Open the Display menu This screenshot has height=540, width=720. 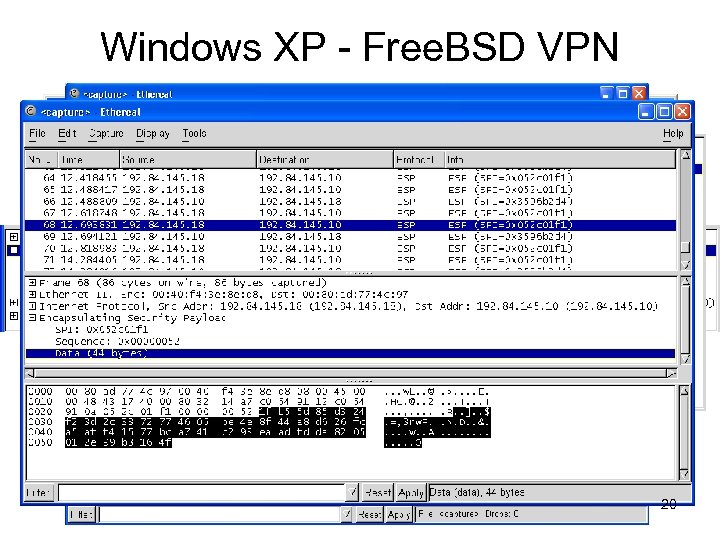point(153,133)
